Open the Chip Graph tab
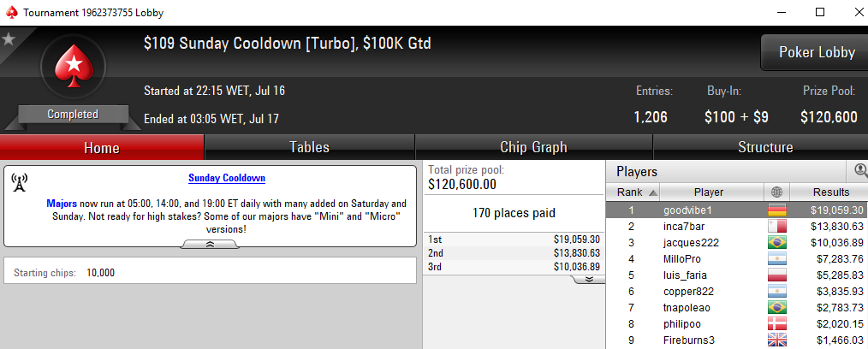 pos(533,147)
